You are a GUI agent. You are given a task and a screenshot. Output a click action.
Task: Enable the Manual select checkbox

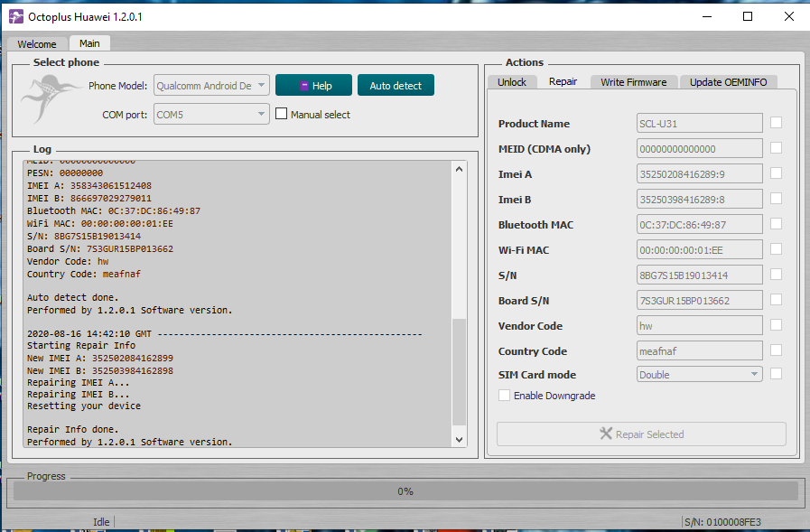[281, 114]
